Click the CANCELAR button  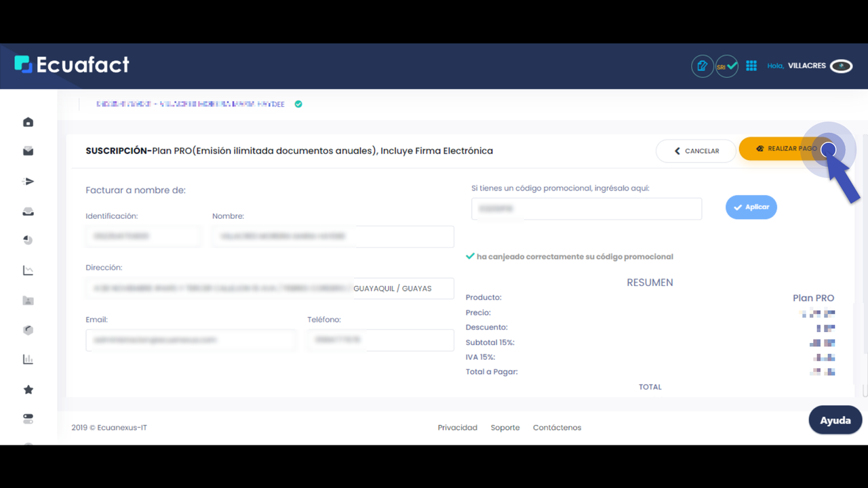[696, 151]
